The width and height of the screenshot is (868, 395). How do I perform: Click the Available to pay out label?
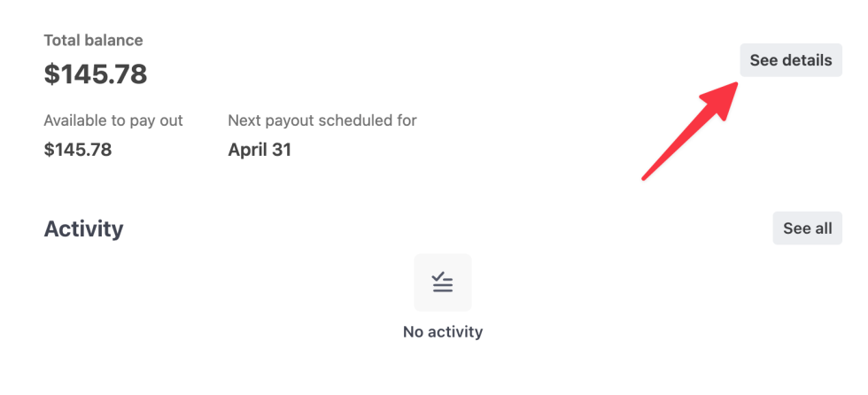(x=113, y=120)
